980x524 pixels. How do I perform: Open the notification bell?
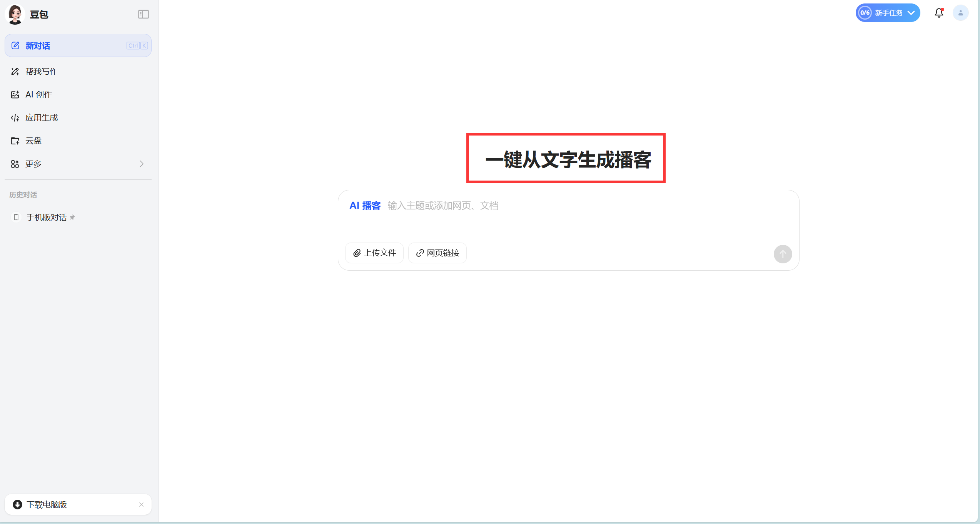(x=939, y=13)
